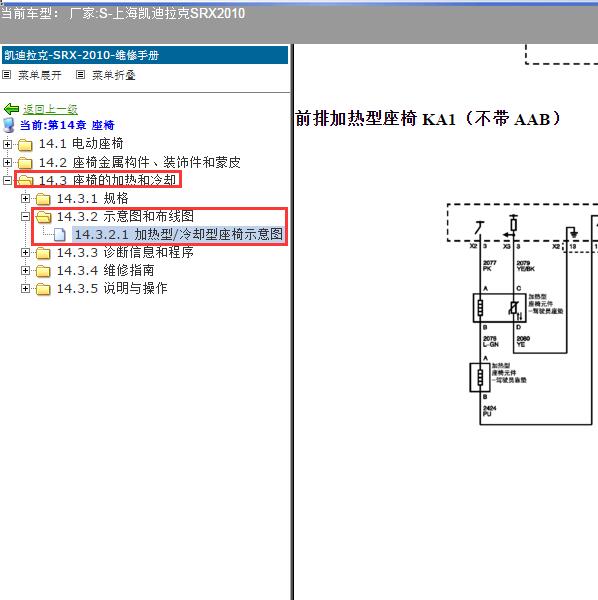This screenshot has height=600, width=598.
Task: Click the 2080 YE wire label
Action: point(523,341)
